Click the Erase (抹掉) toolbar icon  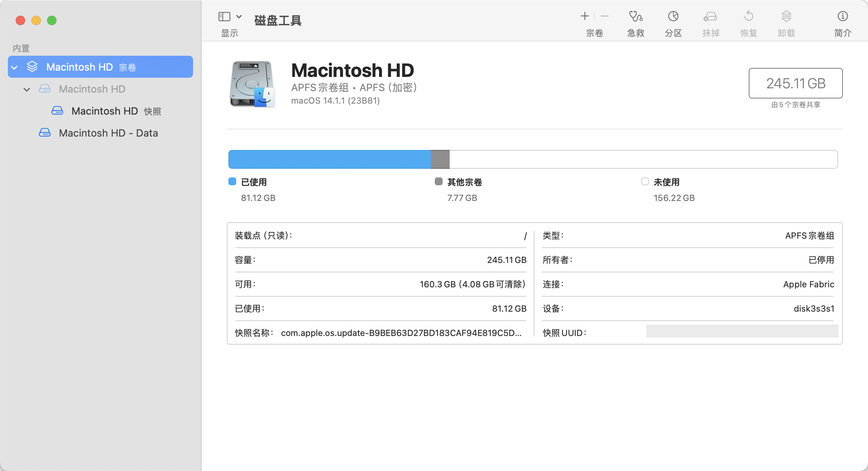pyautogui.click(x=710, y=16)
